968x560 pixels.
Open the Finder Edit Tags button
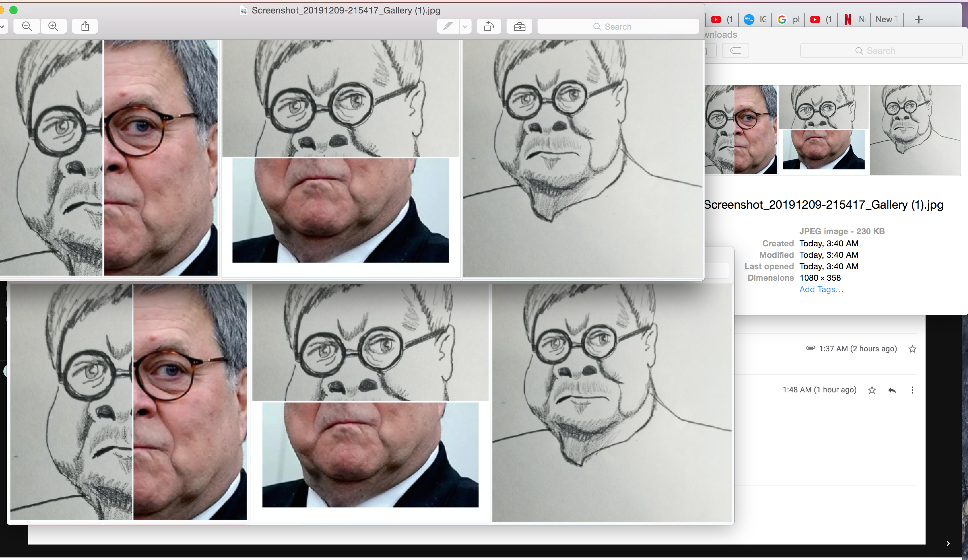pos(735,51)
